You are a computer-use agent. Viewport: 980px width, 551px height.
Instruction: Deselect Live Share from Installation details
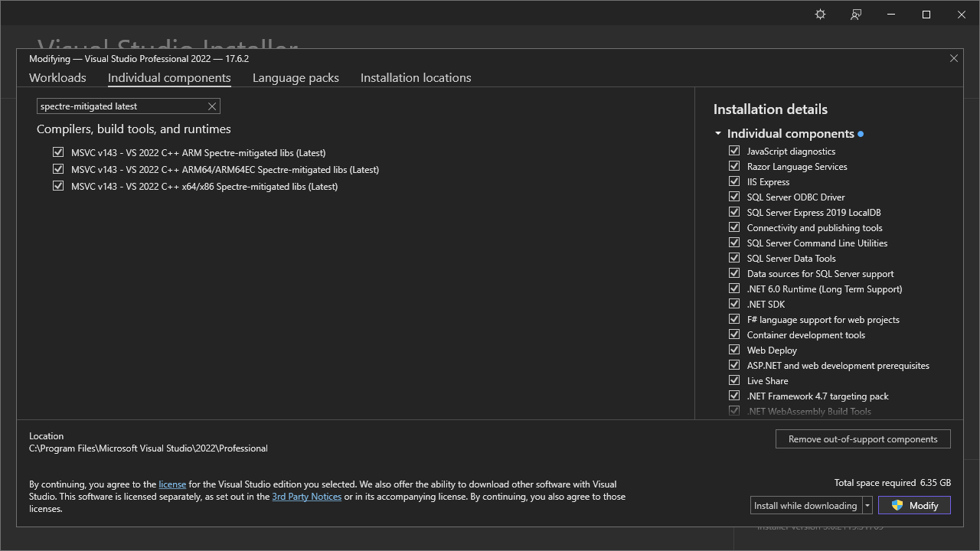(x=734, y=380)
